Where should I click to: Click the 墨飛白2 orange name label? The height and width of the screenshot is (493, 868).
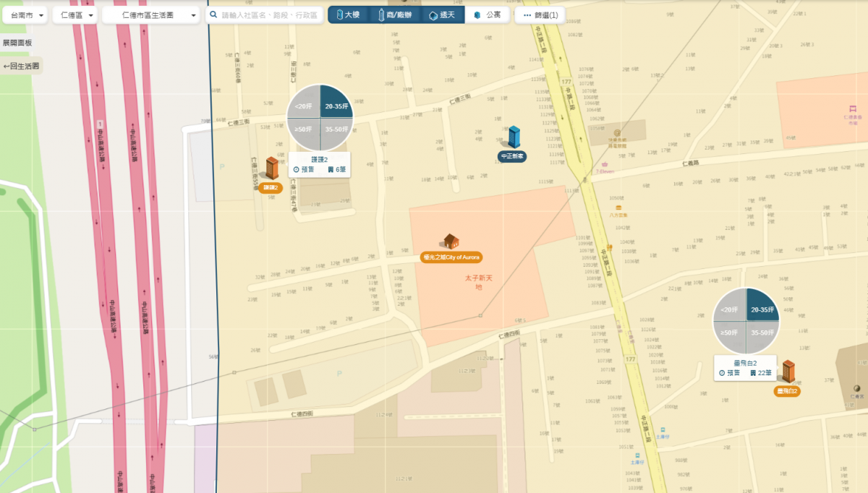tap(787, 391)
